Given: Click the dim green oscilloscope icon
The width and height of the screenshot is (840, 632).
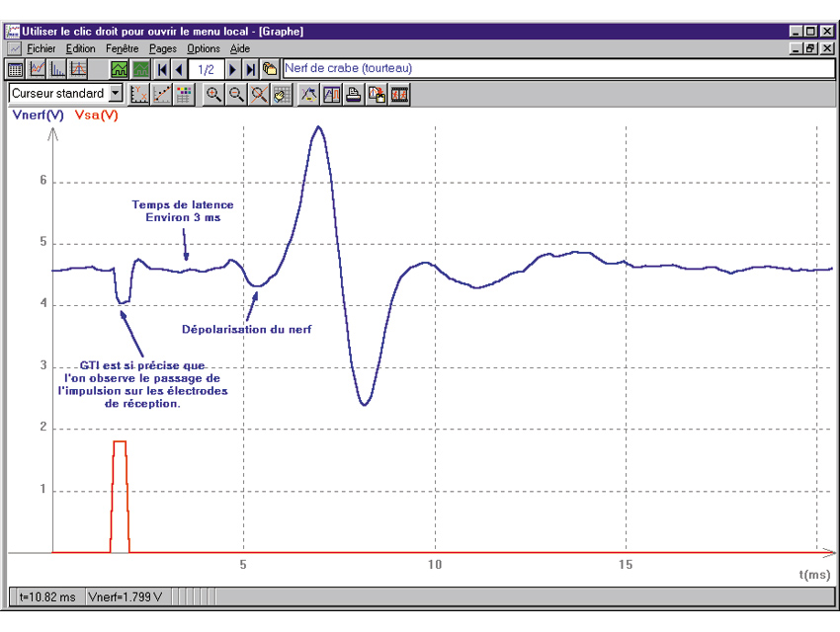Looking at the screenshot, I should (141, 69).
